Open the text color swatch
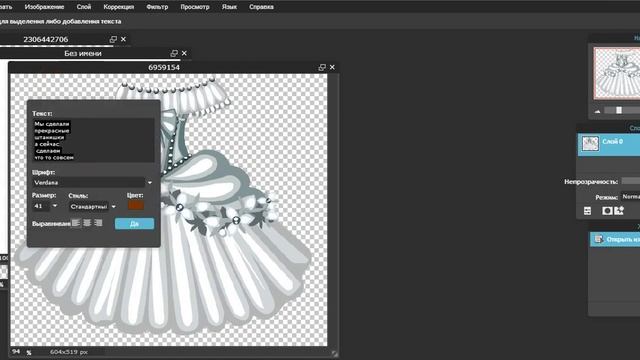Viewport: 640px width, 360px height. [136, 205]
